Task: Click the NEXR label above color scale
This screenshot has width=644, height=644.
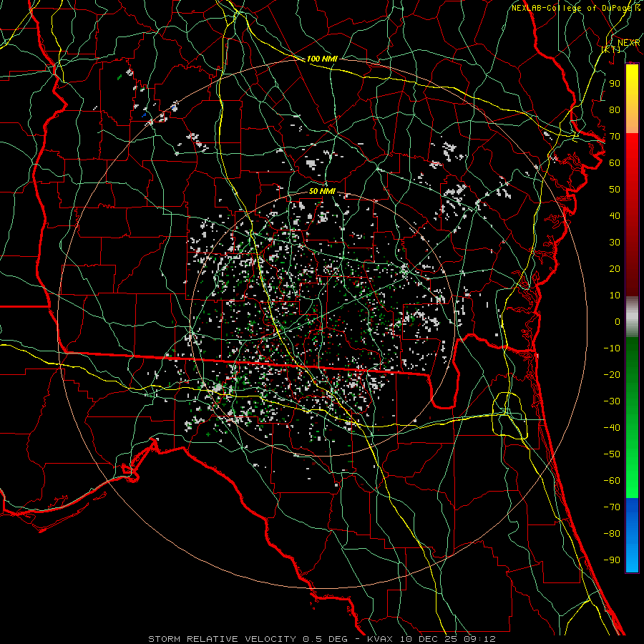Action: click(628, 43)
